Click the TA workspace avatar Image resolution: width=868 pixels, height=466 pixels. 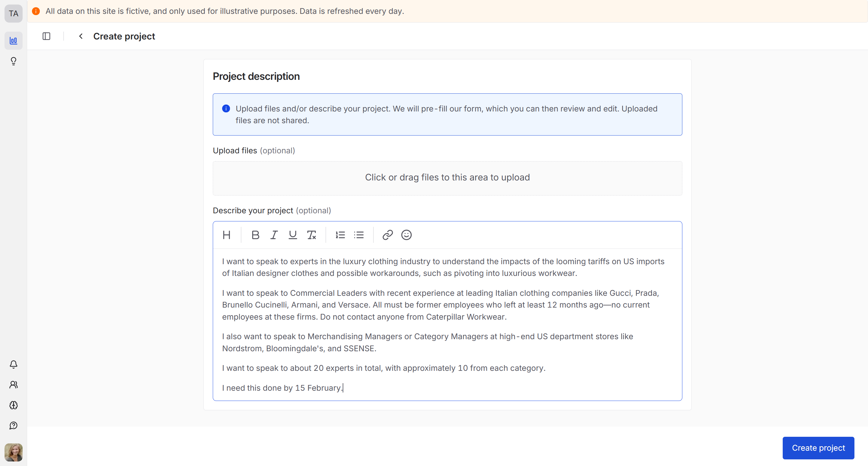point(14,14)
